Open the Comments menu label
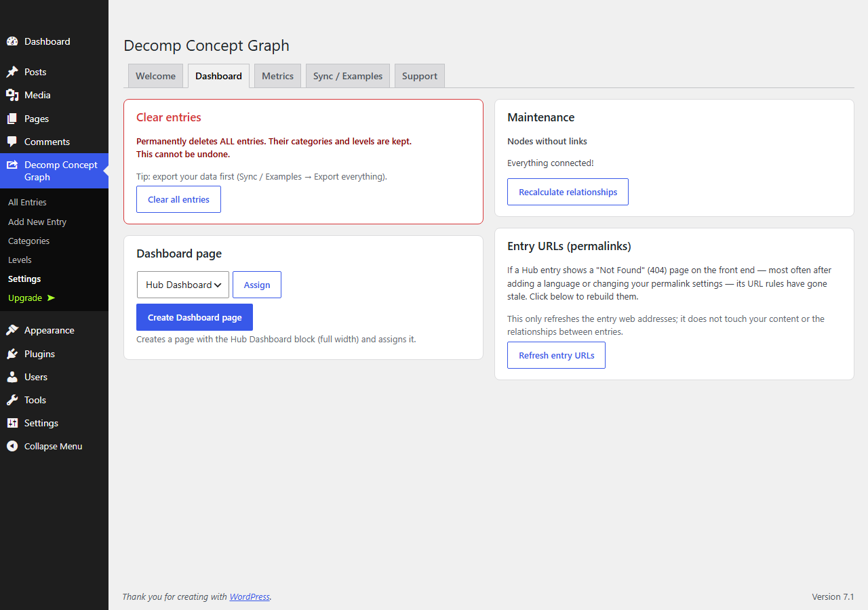868x610 pixels. 47,142
